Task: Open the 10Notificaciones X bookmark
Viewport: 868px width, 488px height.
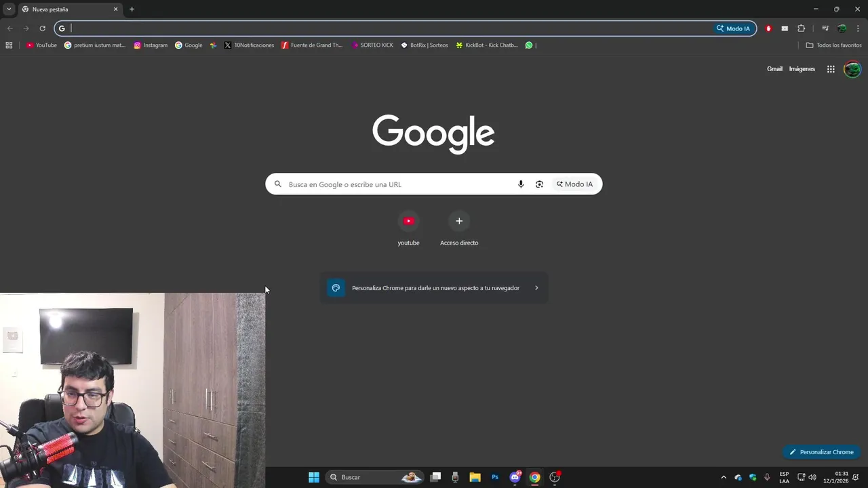Action: pos(249,45)
